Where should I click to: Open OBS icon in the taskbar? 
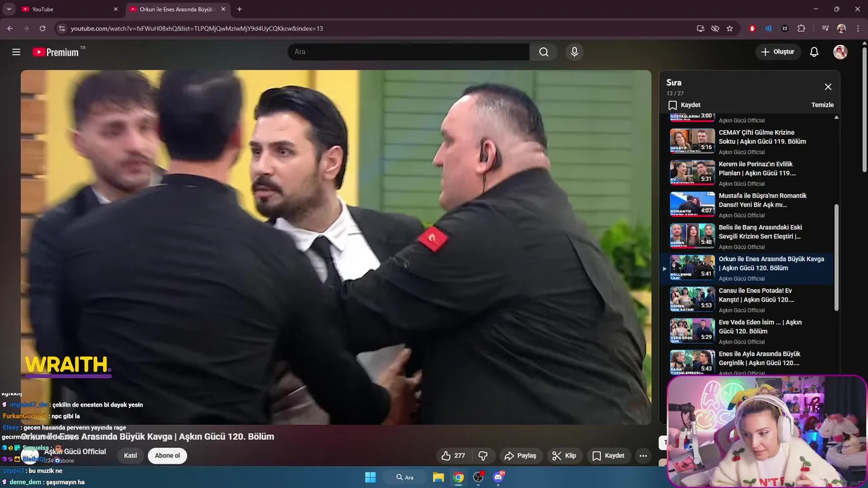click(x=479, y=477)
